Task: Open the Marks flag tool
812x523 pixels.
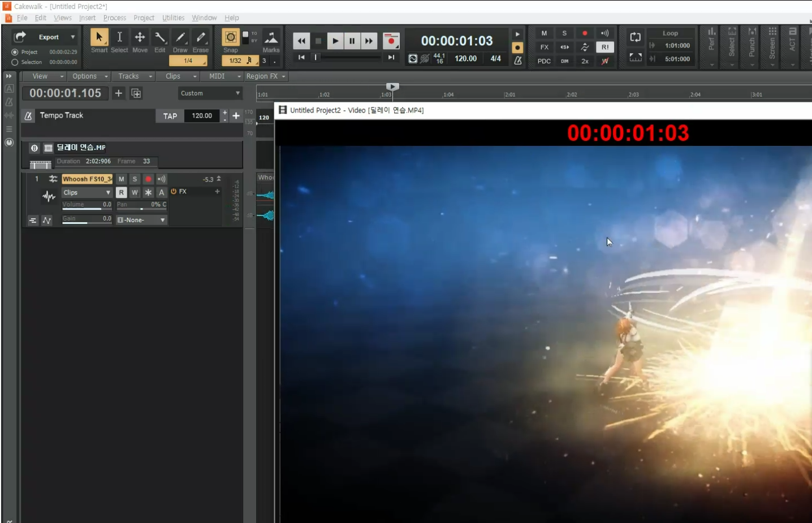Action: coord(271,37)
